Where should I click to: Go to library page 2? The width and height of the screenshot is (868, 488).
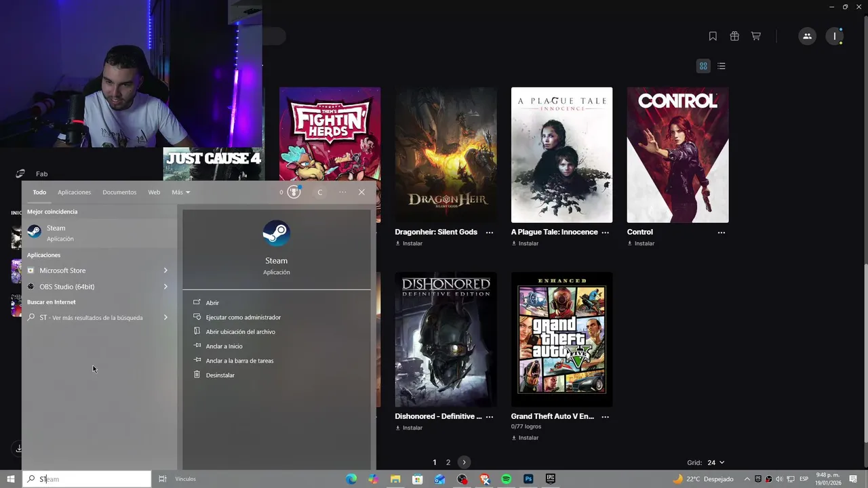448,462
